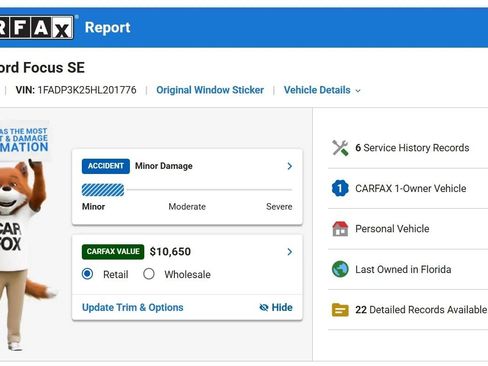This screenshot has width=488, height=366.
Task: Click the CARFAX logo in header
Action: click(x=36, y=27)
